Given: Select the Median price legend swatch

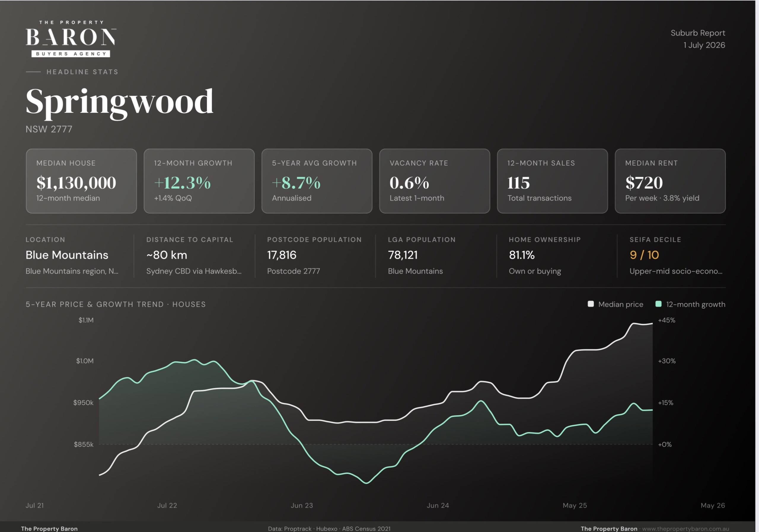Looking at the screenshot, I should tap(591, 304).
